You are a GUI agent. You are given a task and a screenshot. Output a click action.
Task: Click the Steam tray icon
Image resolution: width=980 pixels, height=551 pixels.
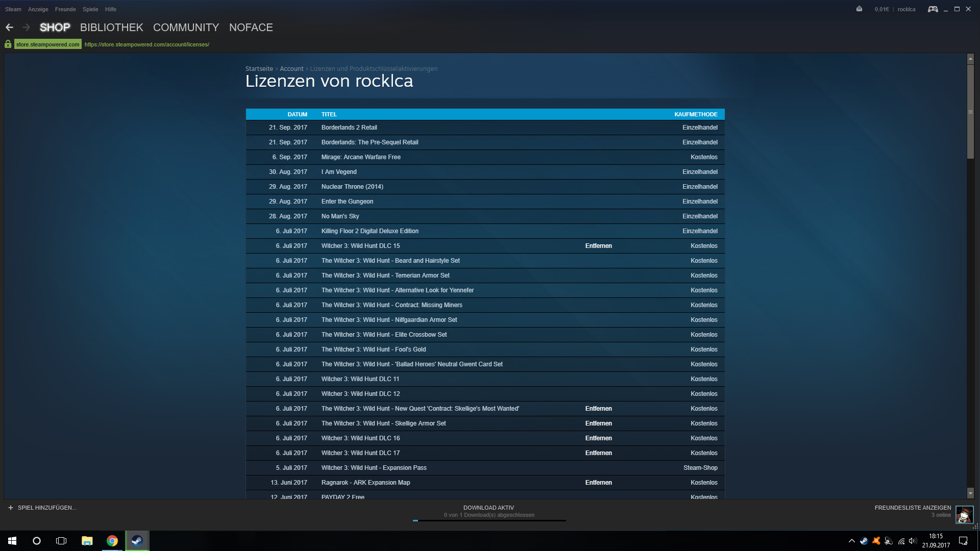(x=864, y=541)
